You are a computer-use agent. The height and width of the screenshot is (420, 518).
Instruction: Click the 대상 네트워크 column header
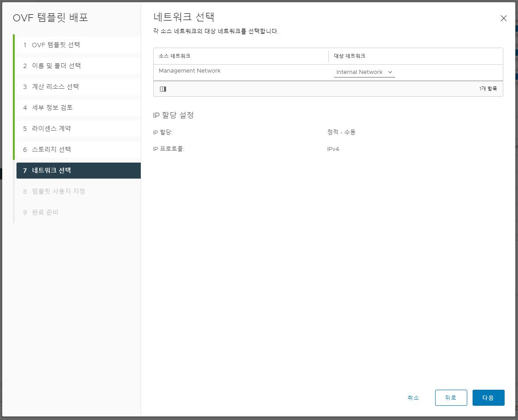[x=416, y=56]
